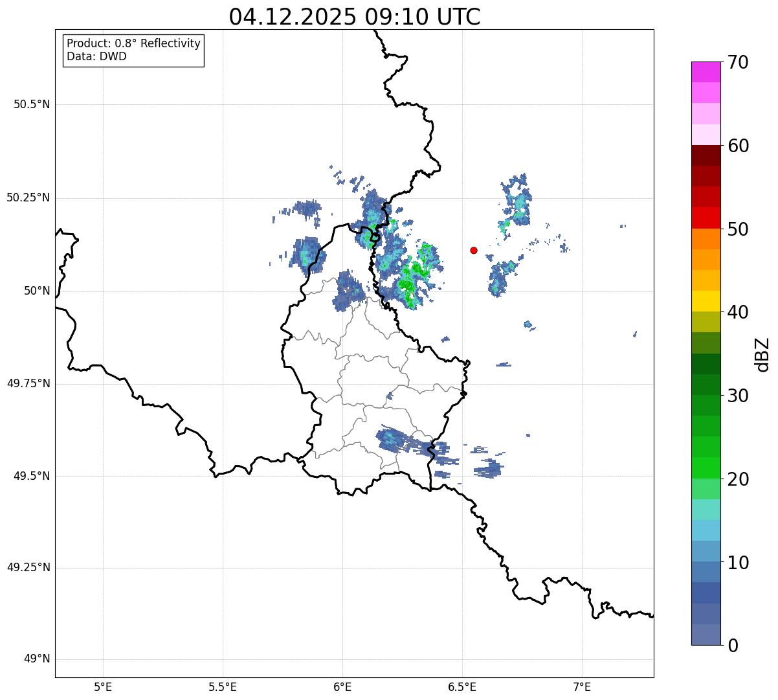Click the colorbar value 60

pyautogui.click(x=738, y=146)
